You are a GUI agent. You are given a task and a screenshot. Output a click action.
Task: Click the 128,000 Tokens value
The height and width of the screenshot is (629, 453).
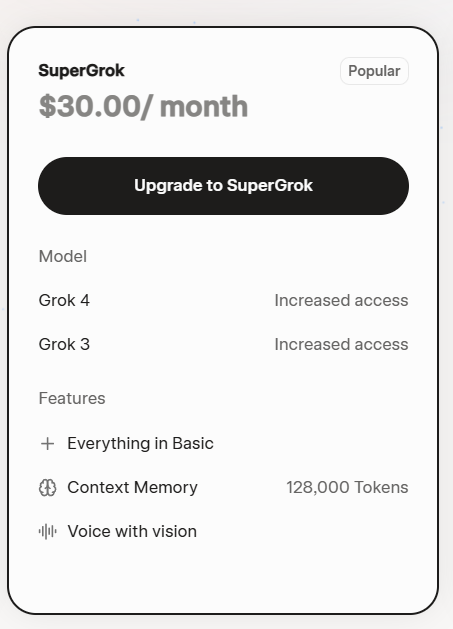click(x=347, y=487)
